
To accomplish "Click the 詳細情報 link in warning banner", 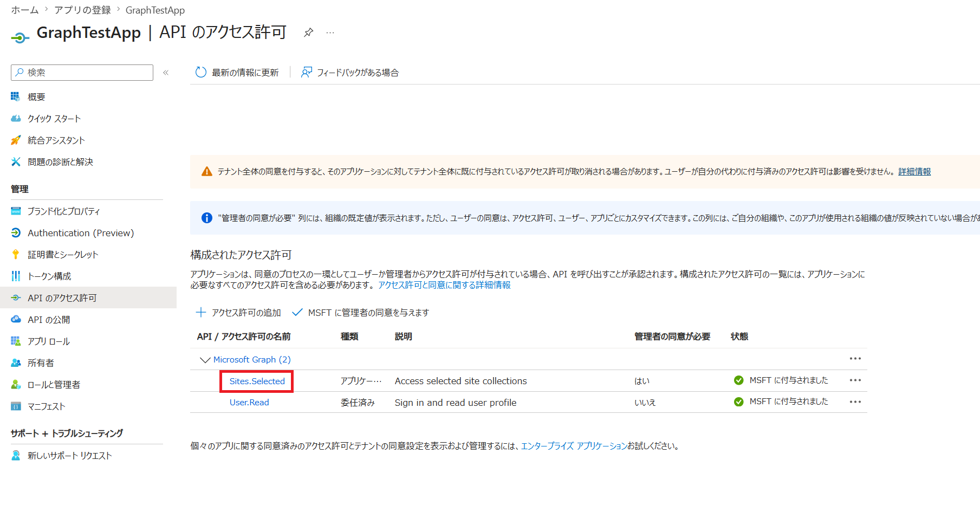I will point(914,172).
